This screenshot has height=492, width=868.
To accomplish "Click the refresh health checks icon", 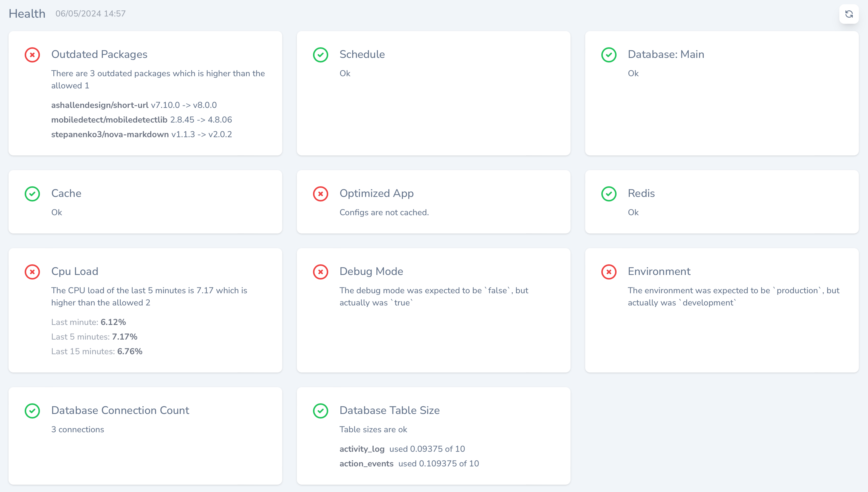I will click(x=849, y=14).
